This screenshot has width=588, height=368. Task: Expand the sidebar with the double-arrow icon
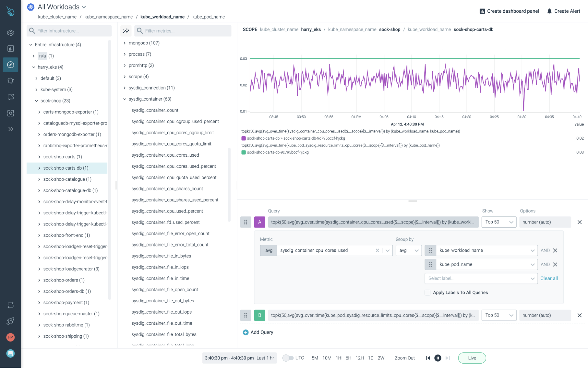click(x=10, y=129)
